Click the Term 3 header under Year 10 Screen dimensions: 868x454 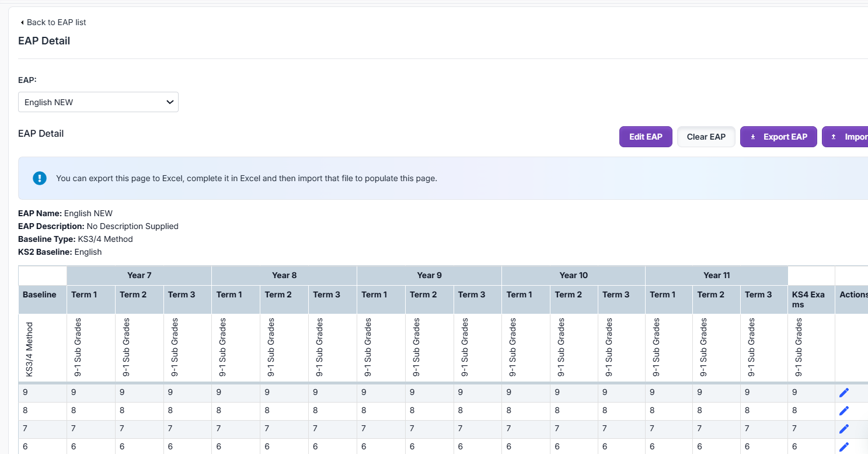click(x=621, y=300)
